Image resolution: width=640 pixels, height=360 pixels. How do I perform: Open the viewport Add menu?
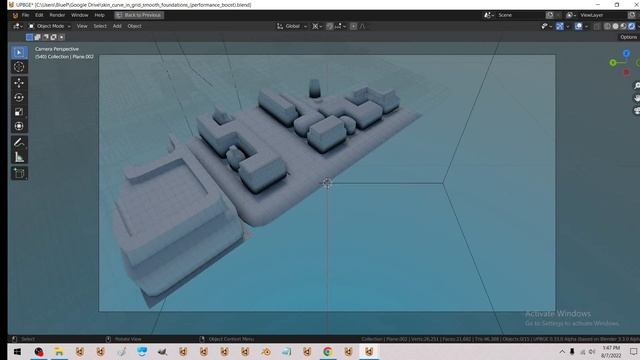[x=117, y=26]
